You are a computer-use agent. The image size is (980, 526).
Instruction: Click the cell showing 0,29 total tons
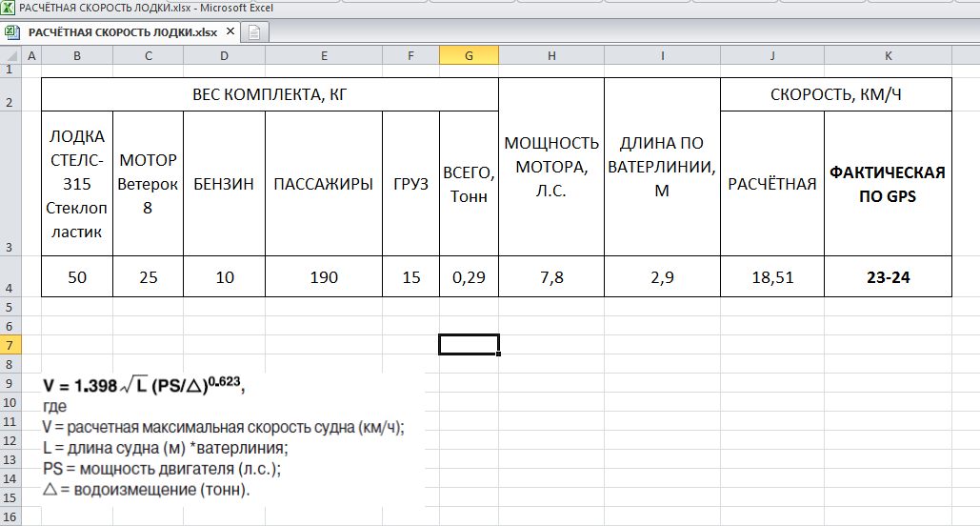[x=469, y=276]
